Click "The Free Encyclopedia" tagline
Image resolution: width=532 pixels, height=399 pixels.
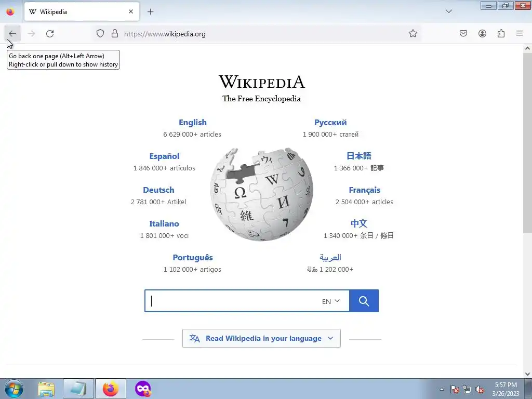pyautogui.click(x=262, y=99)
